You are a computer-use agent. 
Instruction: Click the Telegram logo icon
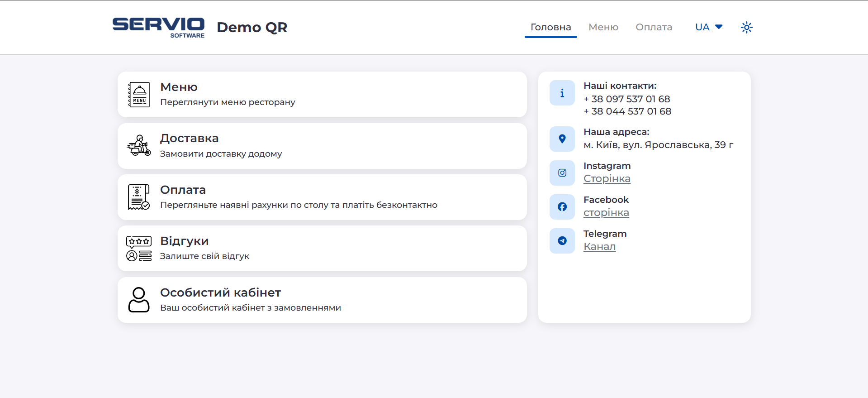[562, 240]
